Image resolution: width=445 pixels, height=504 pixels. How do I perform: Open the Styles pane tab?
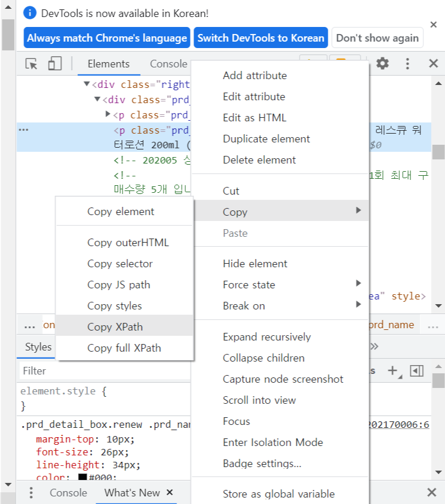(38, 347)
